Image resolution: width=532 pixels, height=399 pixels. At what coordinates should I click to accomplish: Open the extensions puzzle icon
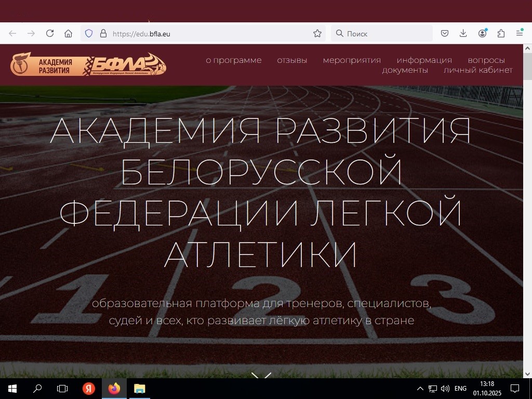point(501,33)
